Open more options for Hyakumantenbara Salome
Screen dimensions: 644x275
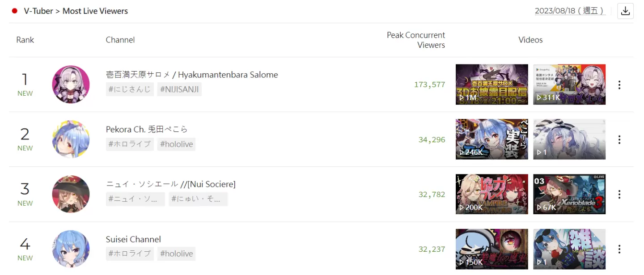(x=619, y=85)
